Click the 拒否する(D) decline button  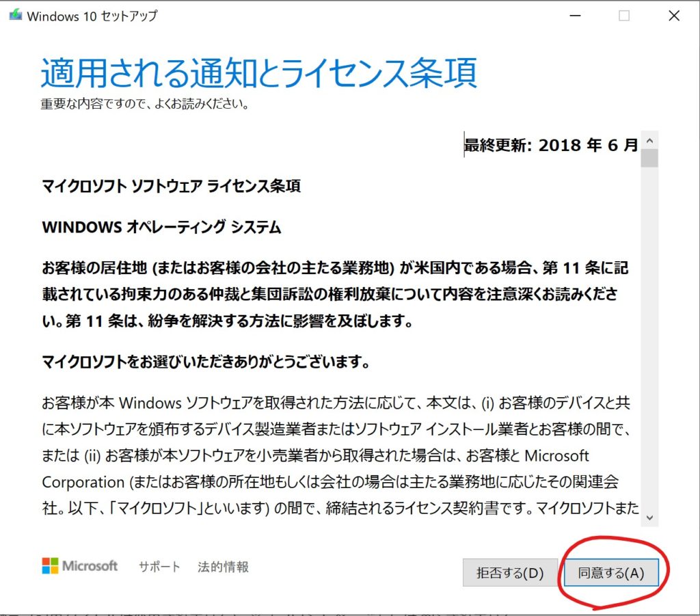coord(510,572)
